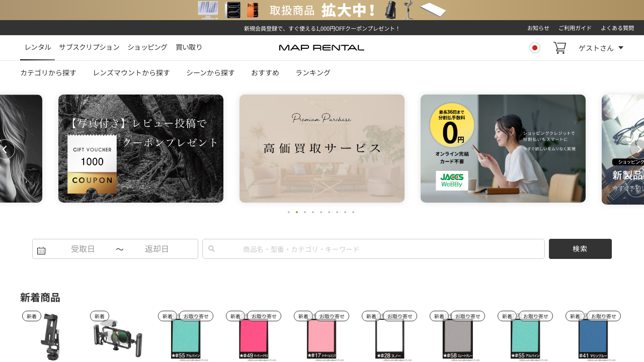Switch to 買い取り tab
The width and height of the screenshot is (644, 362).
tap(189, 47)
